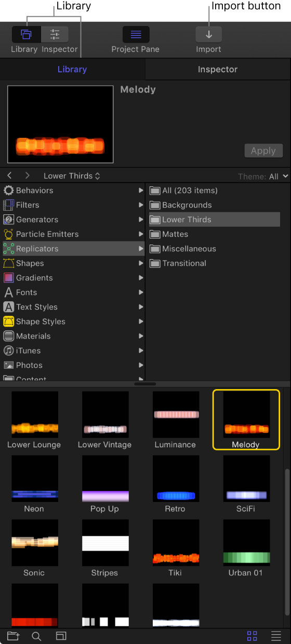Select the Shapes icon
This screenshot has width=291, height=644.
click(x=8, y=263)
